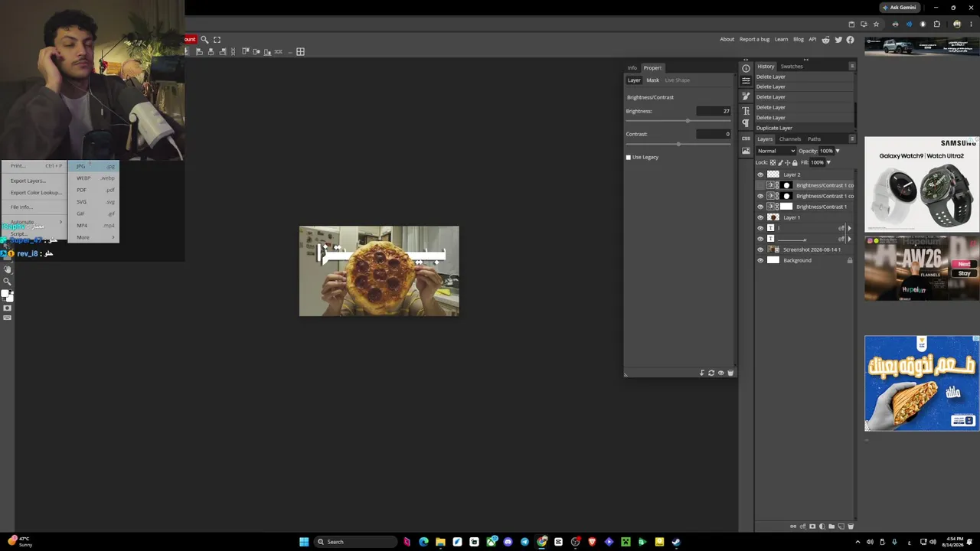
Task: Bookmark the page with the star icon
Action: coord(876,24)
